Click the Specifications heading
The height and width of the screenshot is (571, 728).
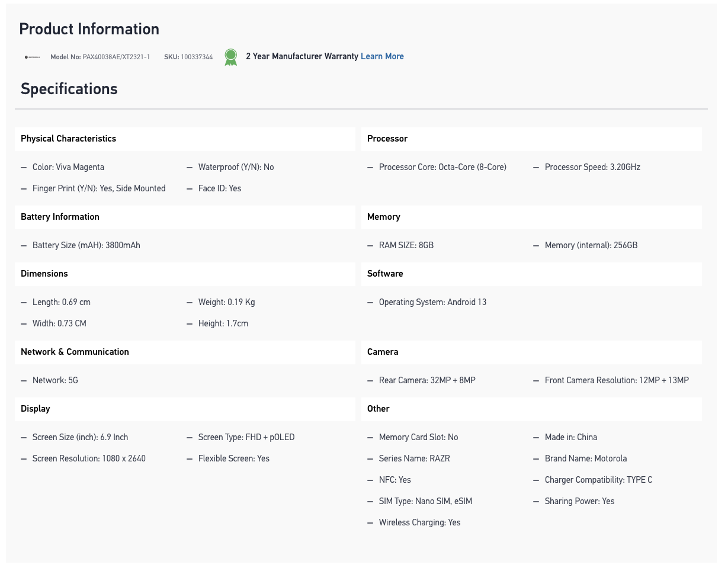tap(69, 89)
